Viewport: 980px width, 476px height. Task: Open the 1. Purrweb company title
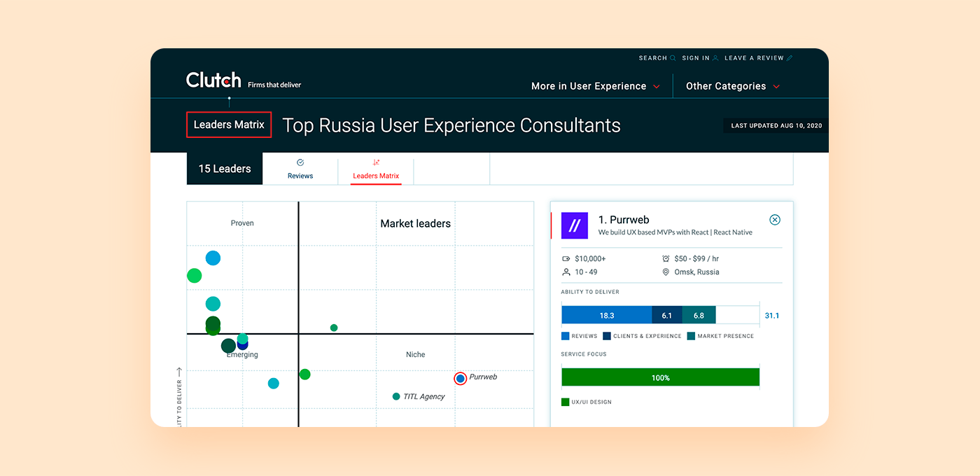pyautogui.click(x=624, y=220)
